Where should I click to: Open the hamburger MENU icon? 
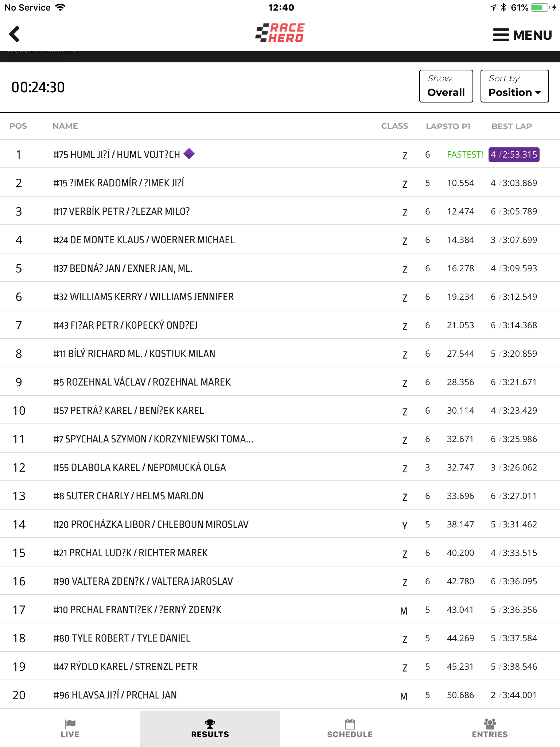click(501, 35)
